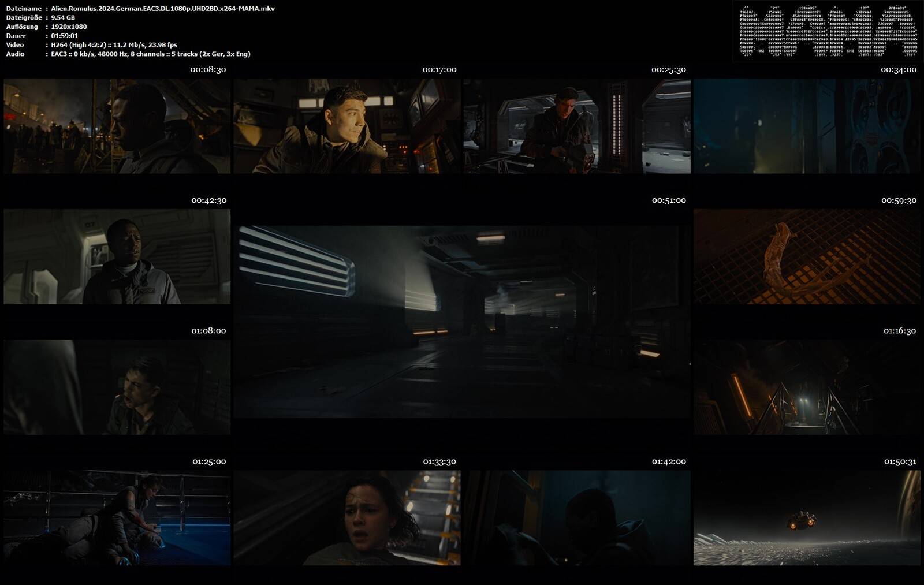924x585 pixels.
Task: Click the timestamp text 00:25:30
Action: pos(669,69)
